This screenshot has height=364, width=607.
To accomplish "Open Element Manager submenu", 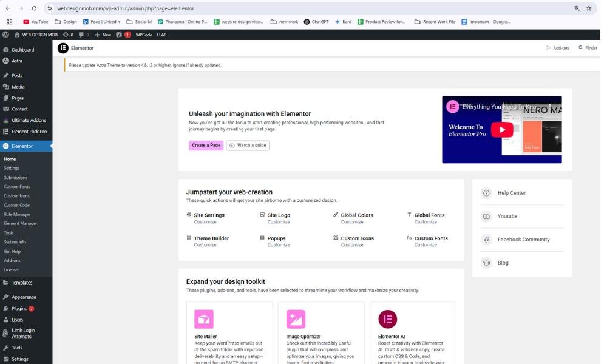I will tap(21, 224).
